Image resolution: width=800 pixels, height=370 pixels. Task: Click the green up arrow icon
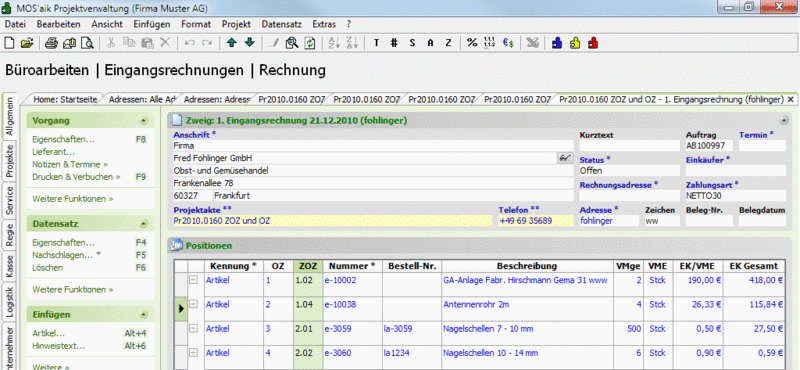(232, 43)
